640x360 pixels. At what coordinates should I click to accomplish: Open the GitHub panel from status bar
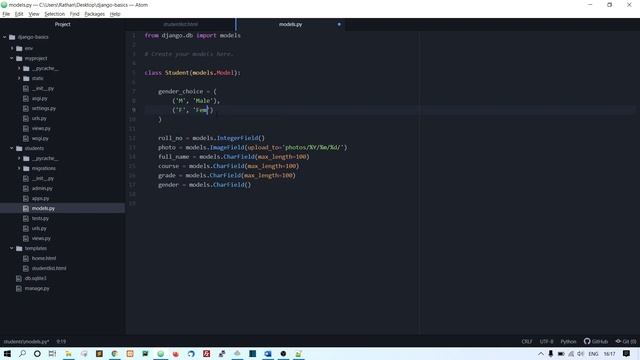[x=596, y=341]
